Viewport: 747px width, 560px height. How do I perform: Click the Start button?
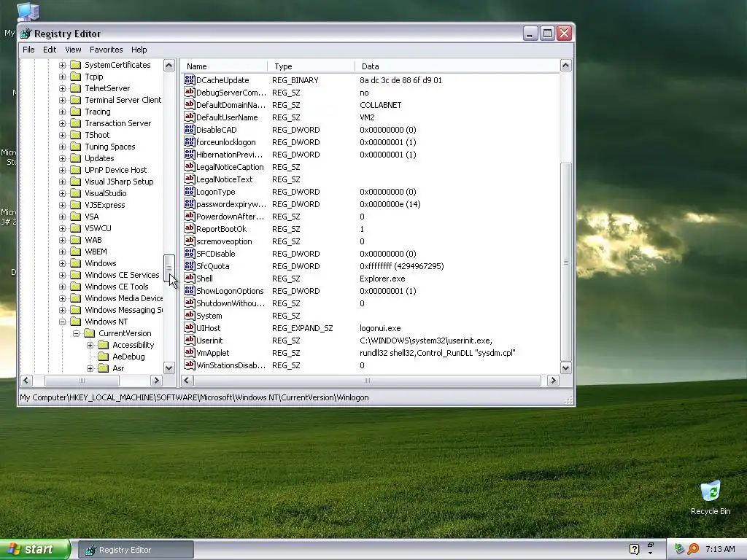[x=35, y=549]
